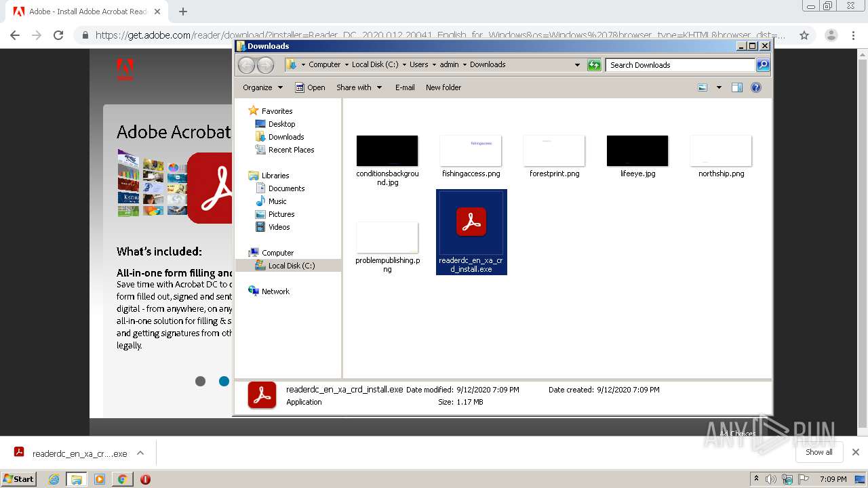
Task: Click admin breadcrumb segment
Action: 449,65
